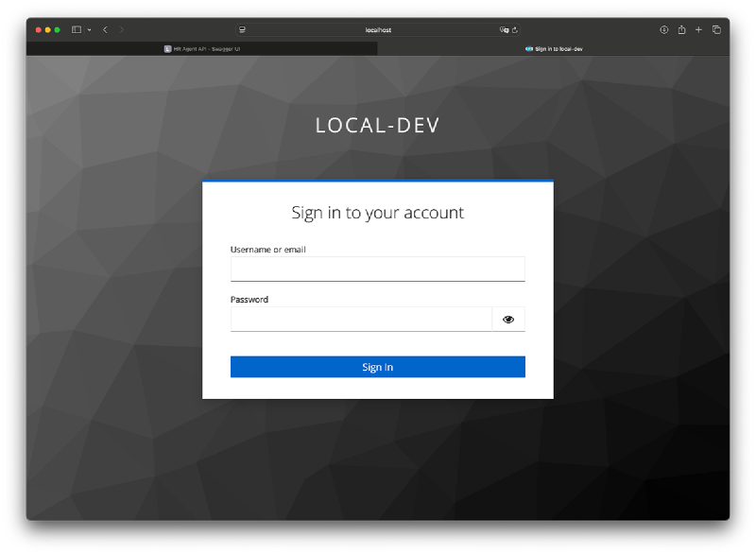Screen dimensions: 756x555
Task: Toggle password visibility eye icon
Action: [x=508, y=320]
